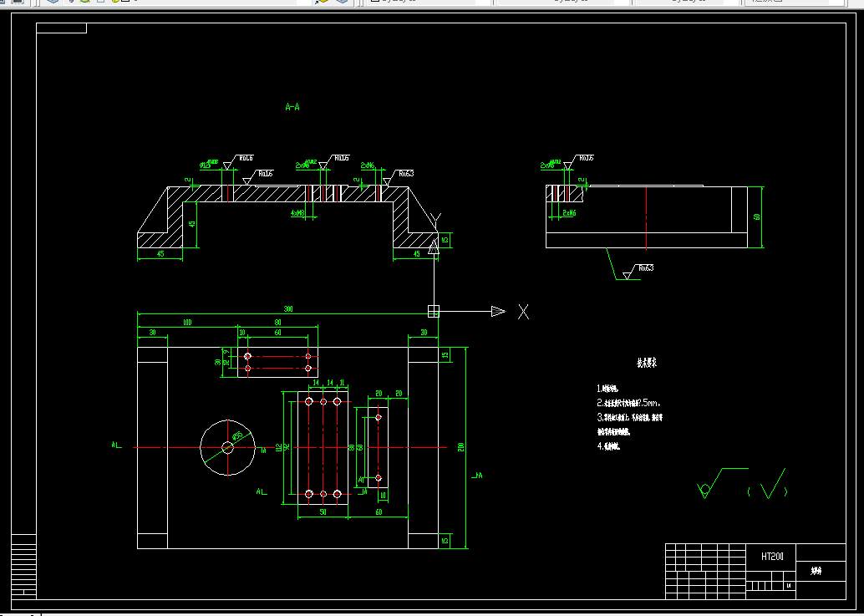Select the technical requirements heading text
Screen dimensions: 864x616
(647, 363)
